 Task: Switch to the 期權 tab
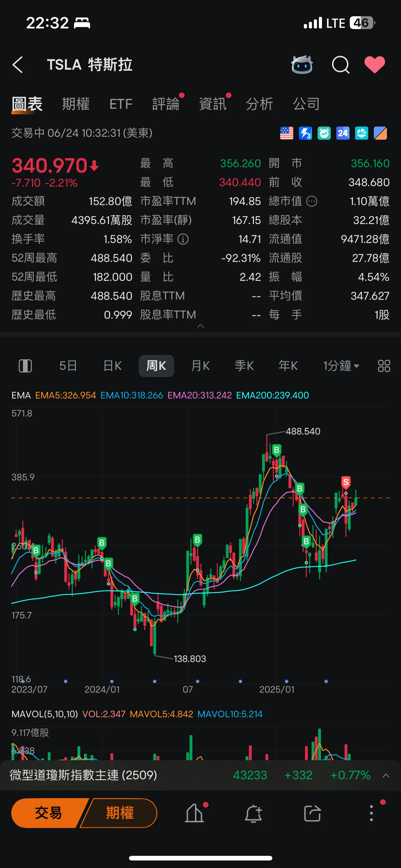point(76,104)
